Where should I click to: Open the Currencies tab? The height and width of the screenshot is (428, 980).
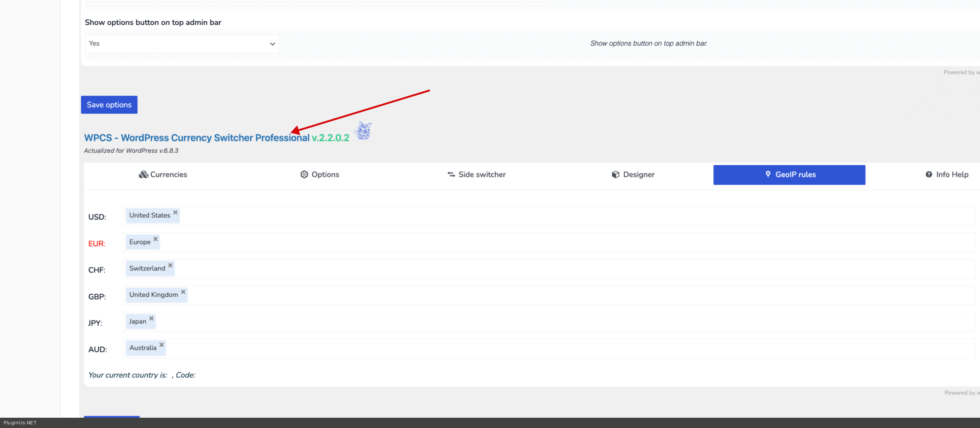tap(163, 175)
